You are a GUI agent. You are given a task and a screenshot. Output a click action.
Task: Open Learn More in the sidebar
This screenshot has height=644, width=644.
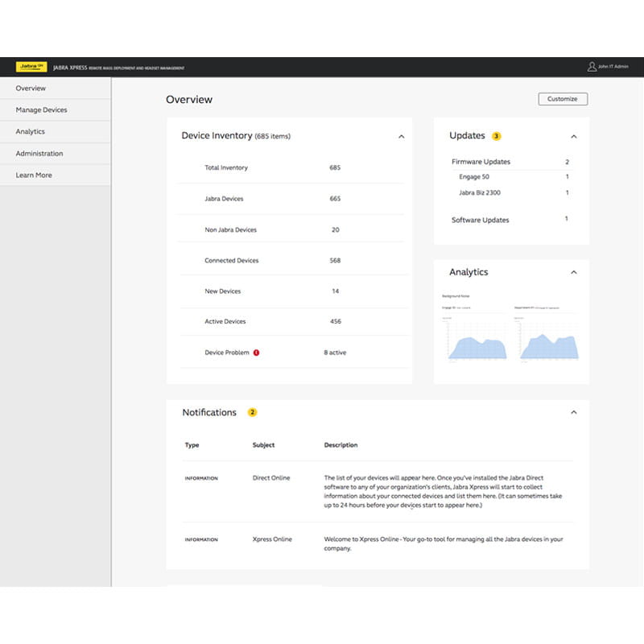tap(34, 175)
